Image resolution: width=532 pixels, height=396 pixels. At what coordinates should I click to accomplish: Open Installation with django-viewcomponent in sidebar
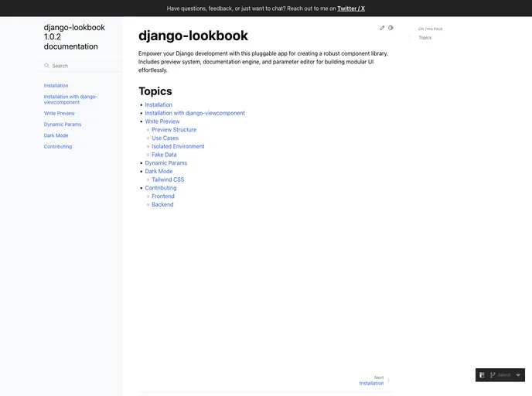tap(70, 100)
